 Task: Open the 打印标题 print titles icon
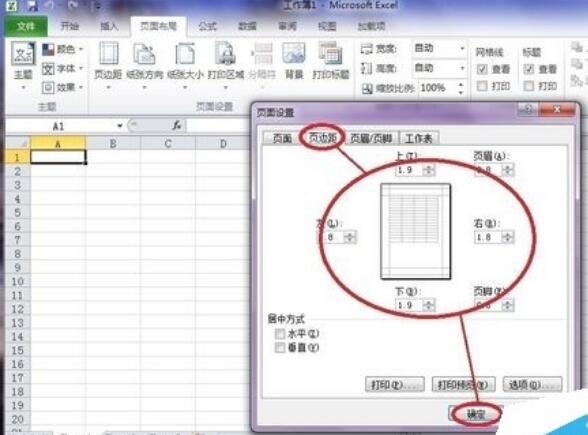tap(330, 60)
